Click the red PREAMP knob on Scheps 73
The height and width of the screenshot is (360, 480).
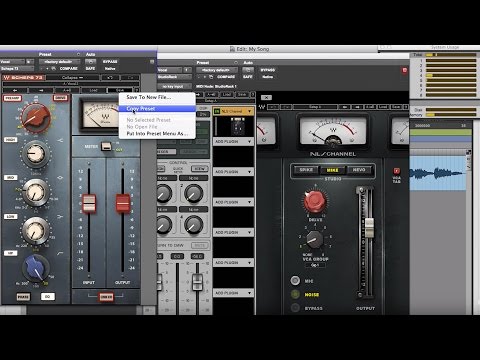tap(36, 118)
